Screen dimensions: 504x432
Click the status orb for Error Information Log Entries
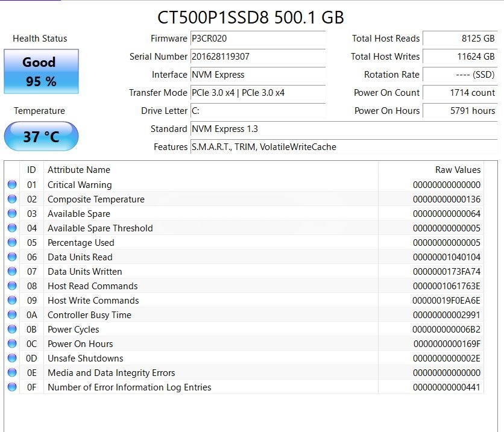click(x=12, y=387)
